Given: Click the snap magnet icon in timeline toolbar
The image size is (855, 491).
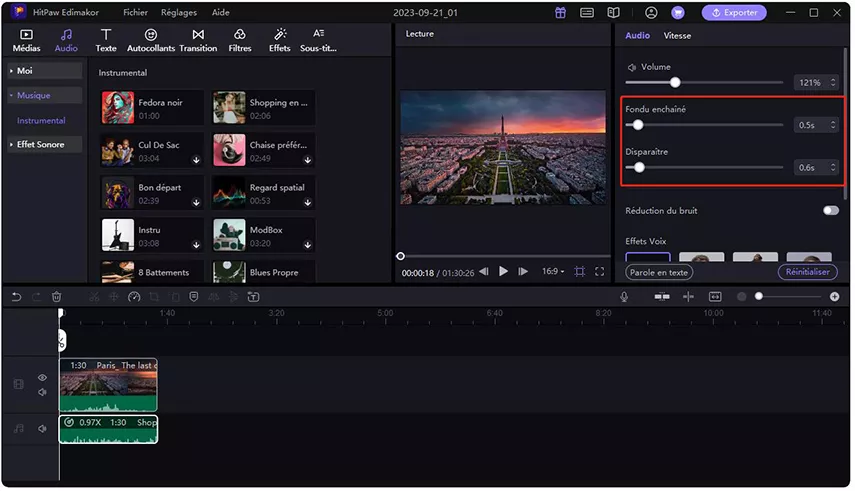Looking at the screenshot, I should 662,297.
